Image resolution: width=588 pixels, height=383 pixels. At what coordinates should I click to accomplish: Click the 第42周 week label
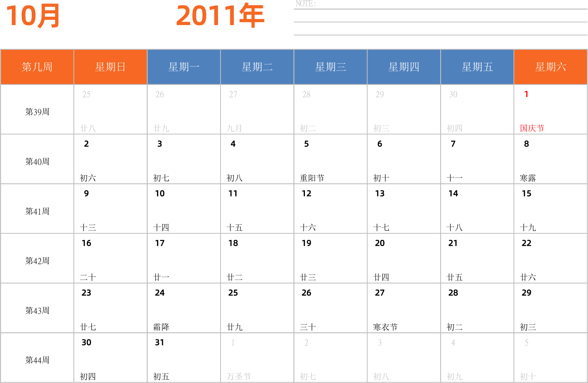pyautogui.click(x=37, y=261)
